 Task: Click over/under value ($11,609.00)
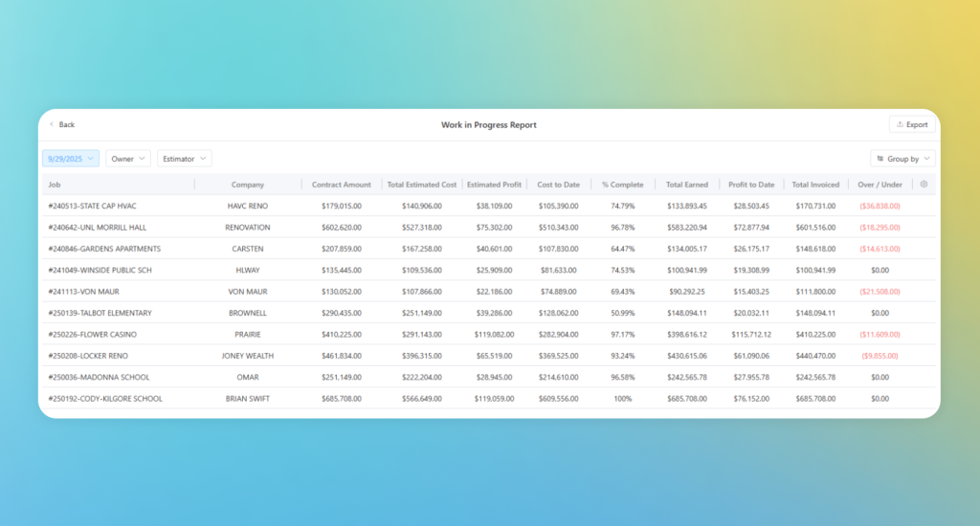pyautogui.click(x=880, y=334)
